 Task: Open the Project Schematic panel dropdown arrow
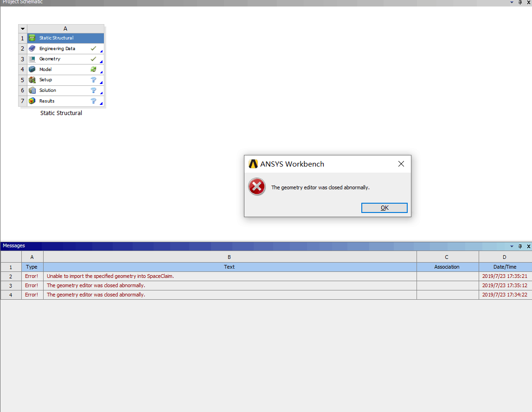tap(512, 2)
